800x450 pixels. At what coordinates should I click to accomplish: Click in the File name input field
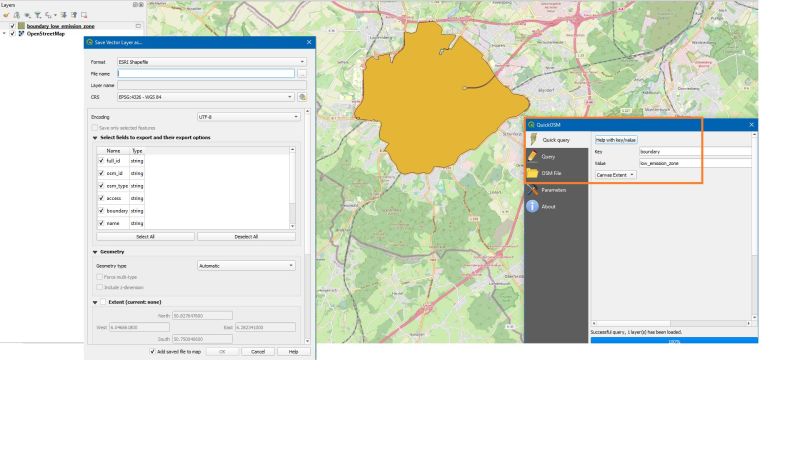206,73
